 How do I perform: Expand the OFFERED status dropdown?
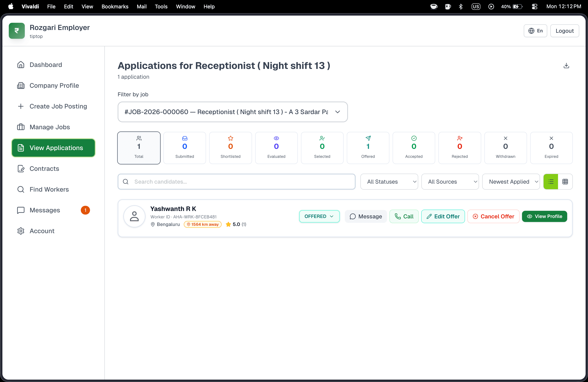(x=319, y=216)
